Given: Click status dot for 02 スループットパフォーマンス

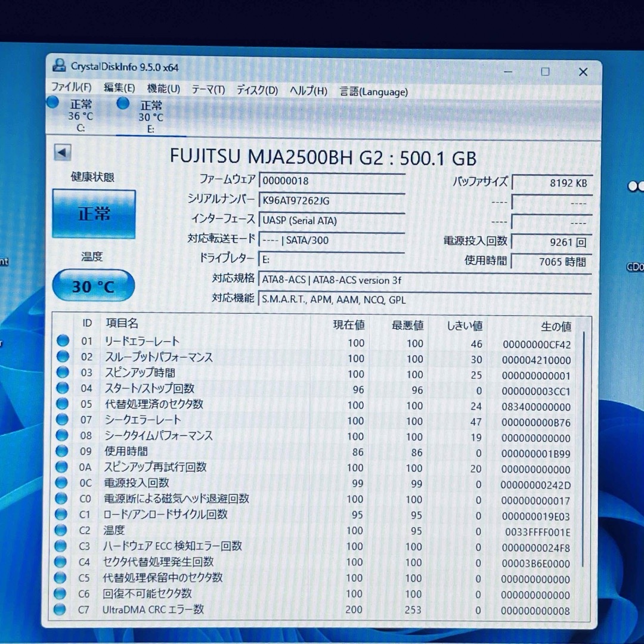Looking at the screenshot, I should tap(63, 356).
